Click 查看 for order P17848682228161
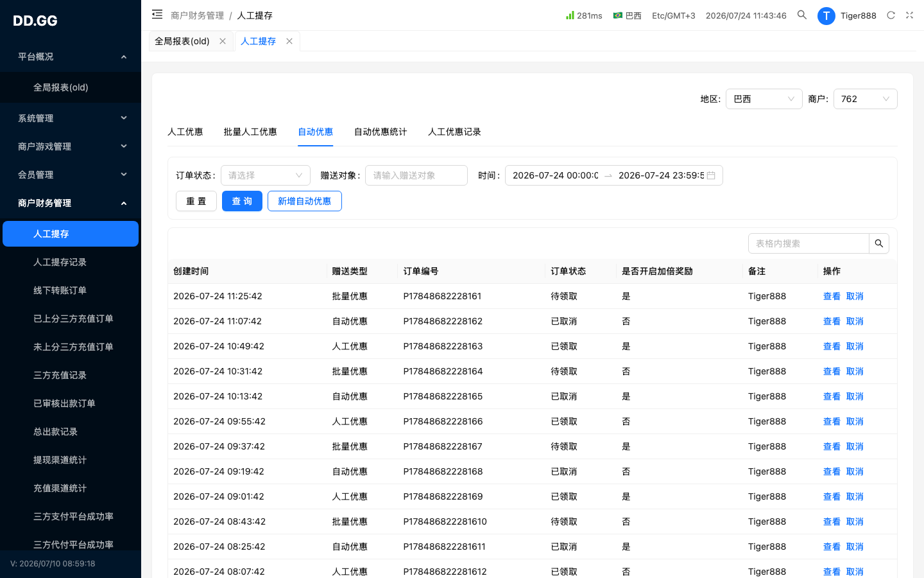Viewport: 924px width, 578px height. pos(832,296)
